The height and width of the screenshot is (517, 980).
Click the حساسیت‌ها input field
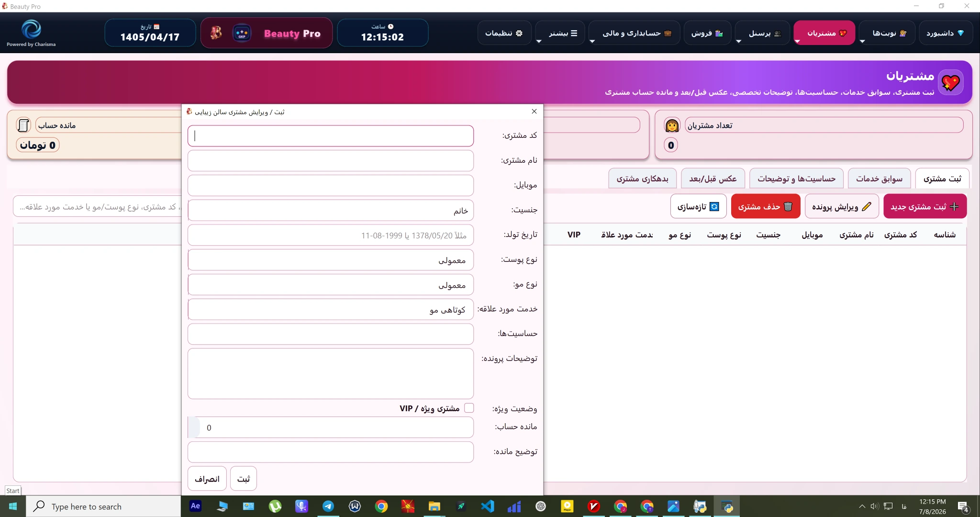pos(331,334)
